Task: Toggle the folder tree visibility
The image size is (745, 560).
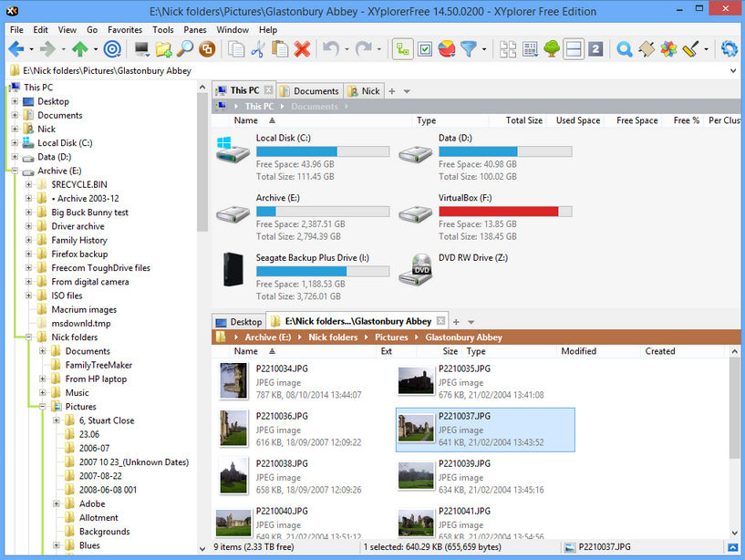Action: pos(401,48)
